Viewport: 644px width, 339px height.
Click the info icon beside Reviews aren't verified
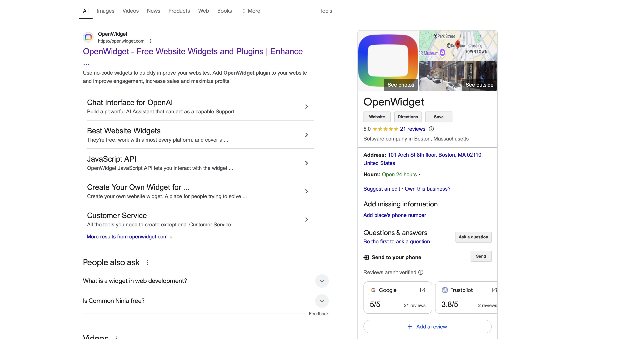421,272
